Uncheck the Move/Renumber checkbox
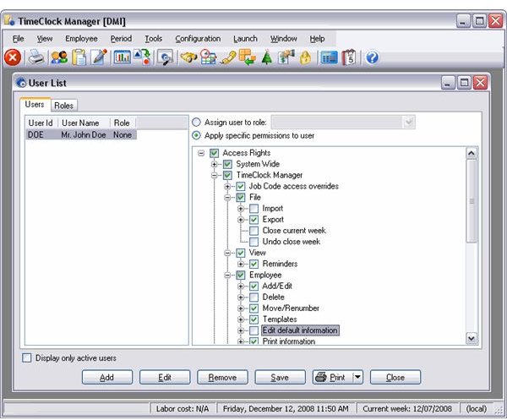 point(253,308)
